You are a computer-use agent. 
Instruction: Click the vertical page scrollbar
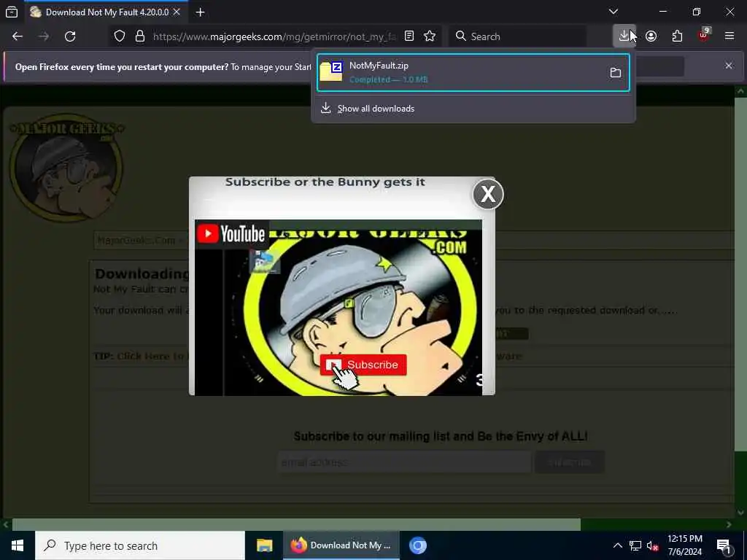(x=741, y=274)
